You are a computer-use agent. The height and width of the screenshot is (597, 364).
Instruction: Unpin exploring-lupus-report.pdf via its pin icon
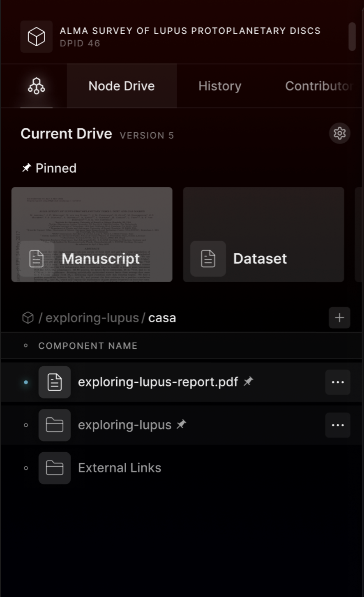click(248, 382)
